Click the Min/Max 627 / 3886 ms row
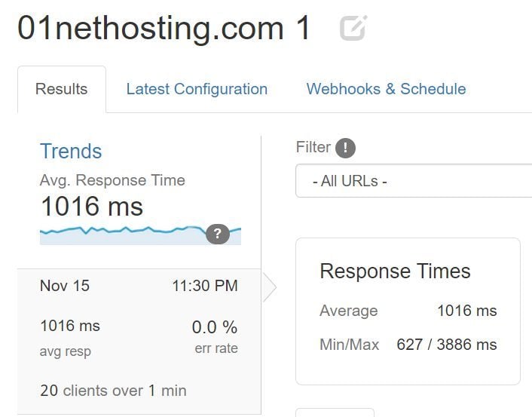The width and height of the screenshot is (532, 417). pyautogui.click(x=408, y=345)
